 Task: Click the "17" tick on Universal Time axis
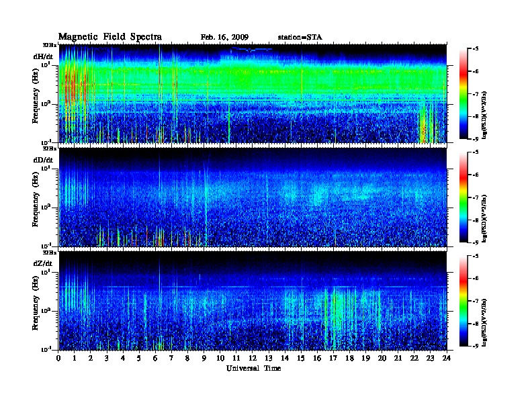pyautogui.click(x=334, y=358)
